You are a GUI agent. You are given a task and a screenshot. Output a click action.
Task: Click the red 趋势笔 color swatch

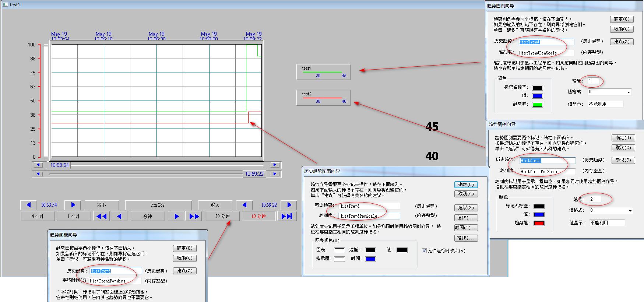pos(539,223)
